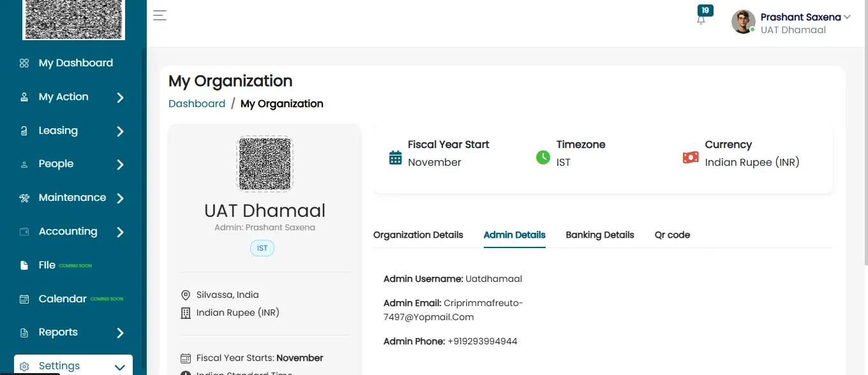Viewport: 868px width, 375px height.
Task: Click the Fiscal Year Start calendar icon
Action: (395, 158)
